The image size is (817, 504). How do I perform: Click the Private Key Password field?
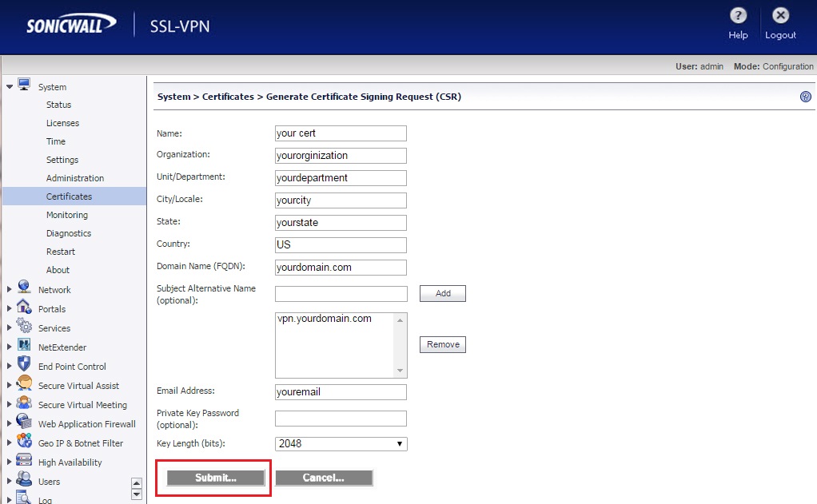(x=341, y=419)
